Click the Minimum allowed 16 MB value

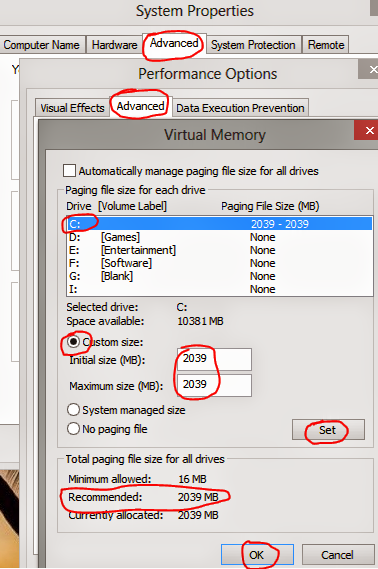(192, 479)
